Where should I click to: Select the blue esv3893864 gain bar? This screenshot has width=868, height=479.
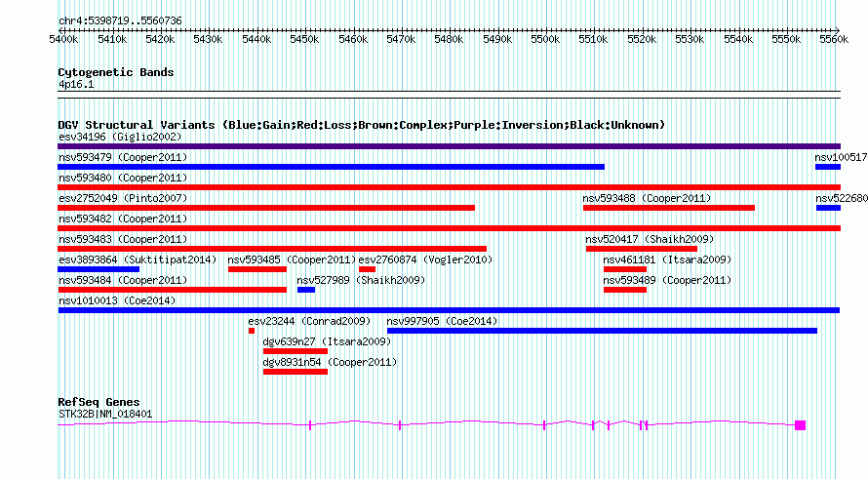click(99, 269)
